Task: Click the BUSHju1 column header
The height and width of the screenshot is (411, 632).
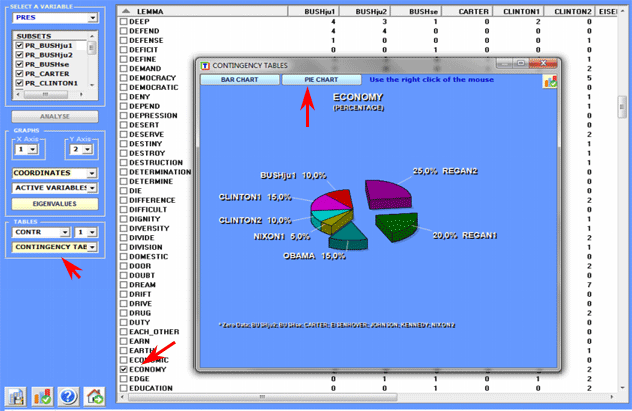Action: 313,11
